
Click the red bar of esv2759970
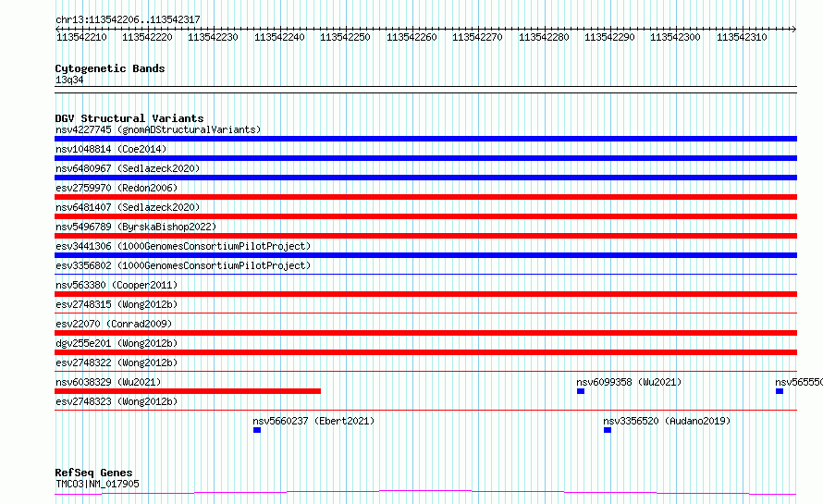tap(425, 197)
